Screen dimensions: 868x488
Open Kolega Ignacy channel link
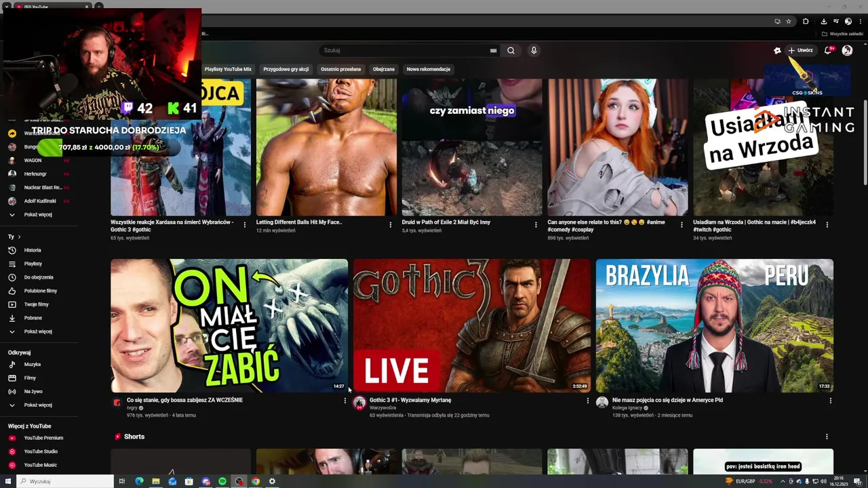[626, 408]
